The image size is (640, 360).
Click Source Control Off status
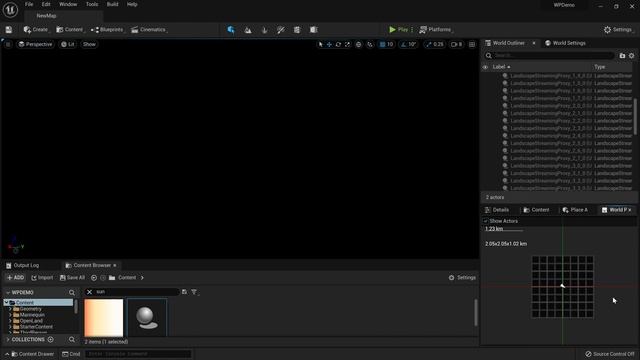tap(610, 354)
